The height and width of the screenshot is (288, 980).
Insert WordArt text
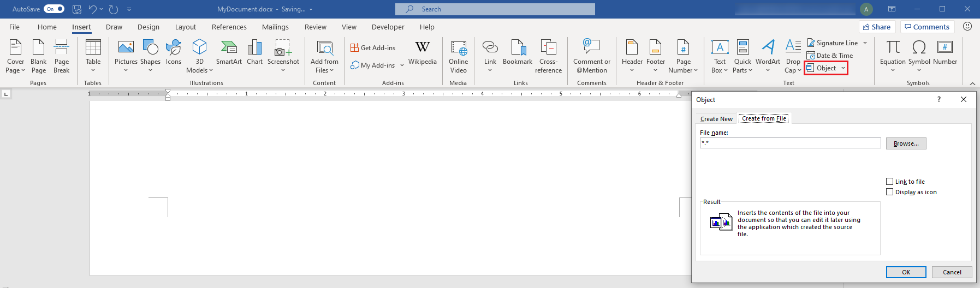[x=768, y=56]
